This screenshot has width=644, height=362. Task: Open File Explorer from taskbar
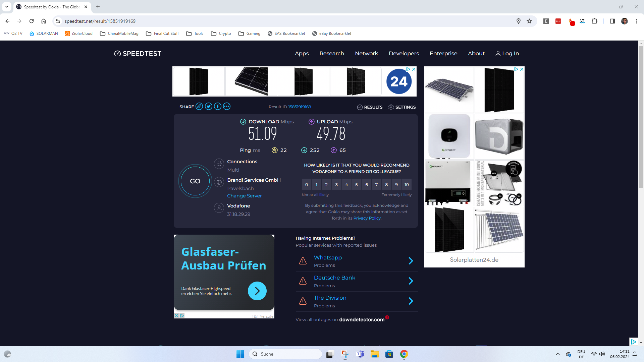(374, 354)
